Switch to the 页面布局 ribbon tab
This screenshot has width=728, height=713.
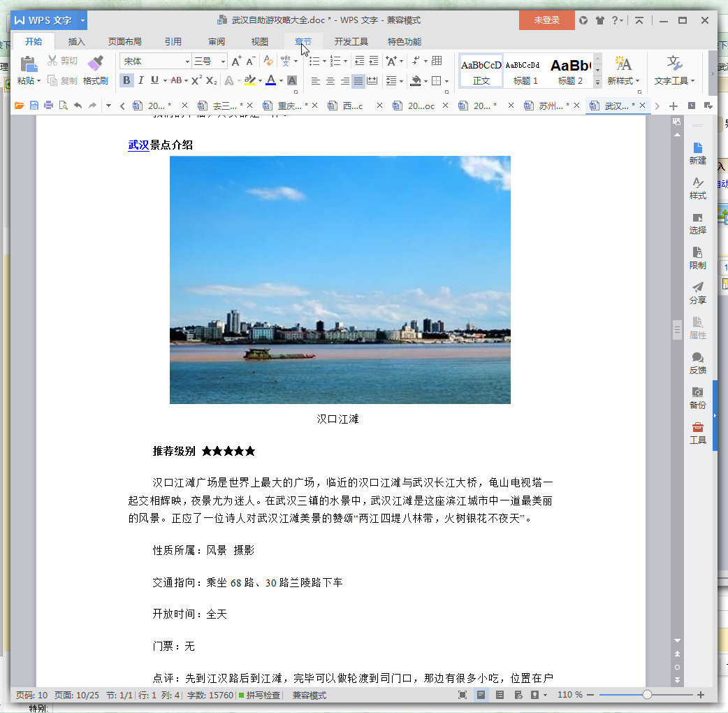[124, 42]
